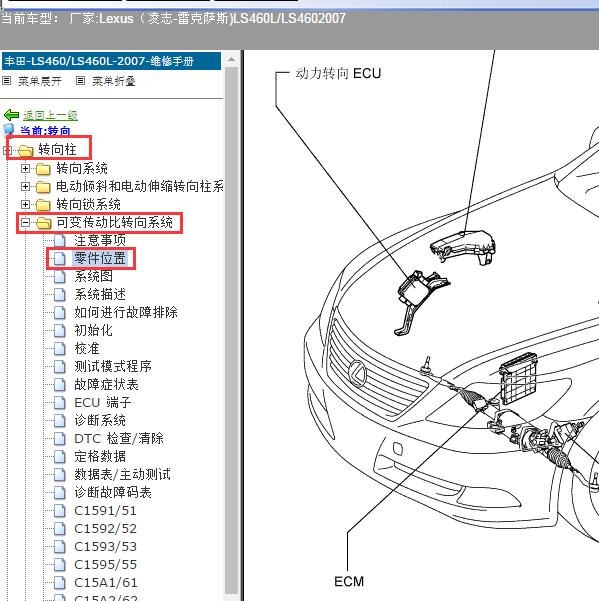Open the 测试模式程序 page
599x601 pixels.
coord(113,366)
